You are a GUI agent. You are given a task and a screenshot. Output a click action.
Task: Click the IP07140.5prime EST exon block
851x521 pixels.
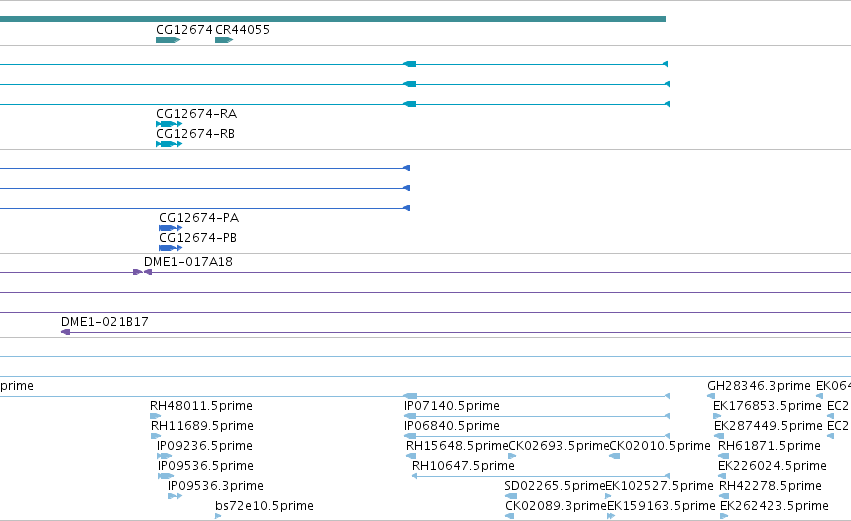pyautogui.click(x=410, y=416)
